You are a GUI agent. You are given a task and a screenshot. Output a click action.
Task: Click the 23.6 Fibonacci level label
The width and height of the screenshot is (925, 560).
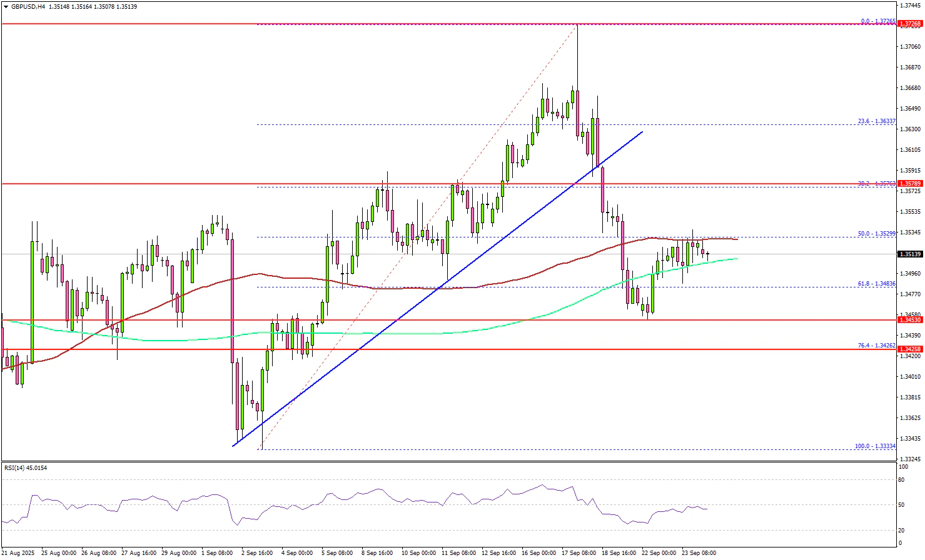point(876,121)
